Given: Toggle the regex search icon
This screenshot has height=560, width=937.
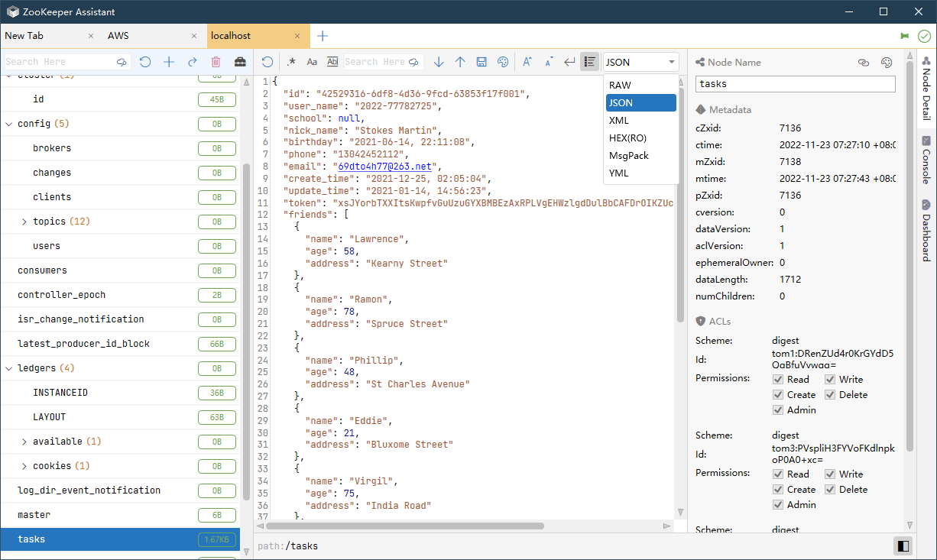Looking at the screenshot, I should pos(290,62).
